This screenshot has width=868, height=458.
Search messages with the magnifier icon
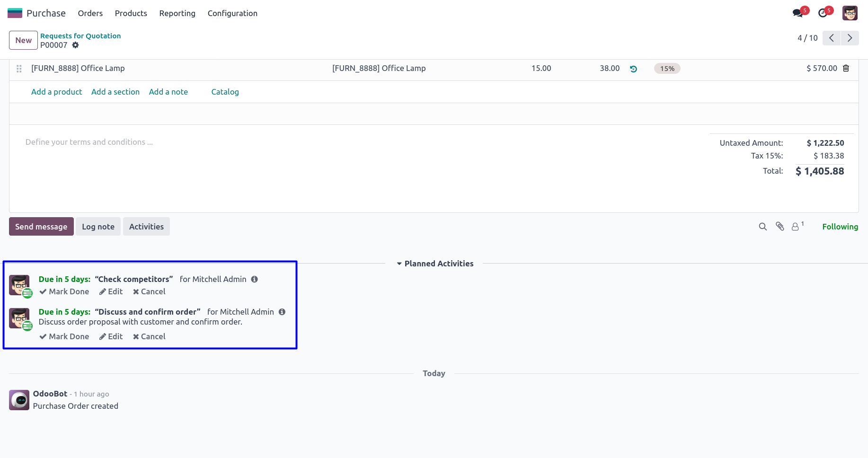(x=762, y=227)
